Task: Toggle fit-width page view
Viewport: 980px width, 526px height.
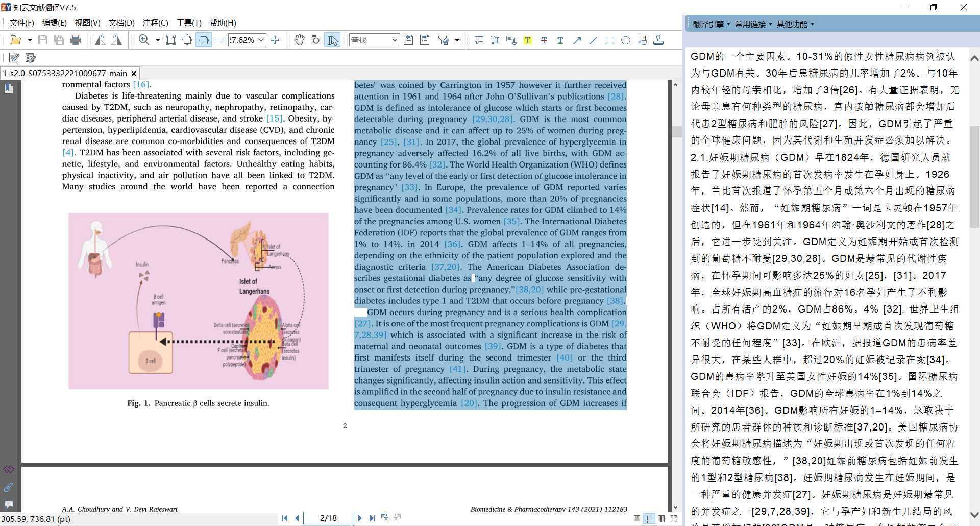Action: coord(204,40)
